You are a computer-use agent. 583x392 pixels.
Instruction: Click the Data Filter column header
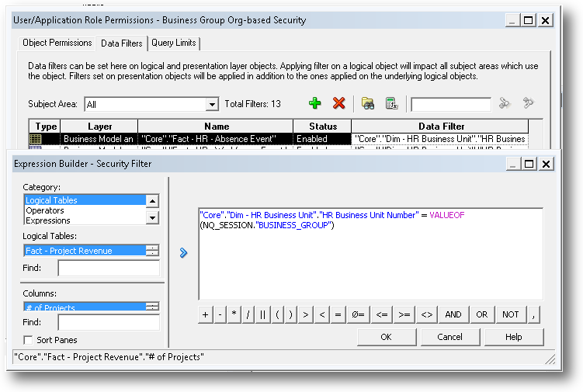pos(440,127)
